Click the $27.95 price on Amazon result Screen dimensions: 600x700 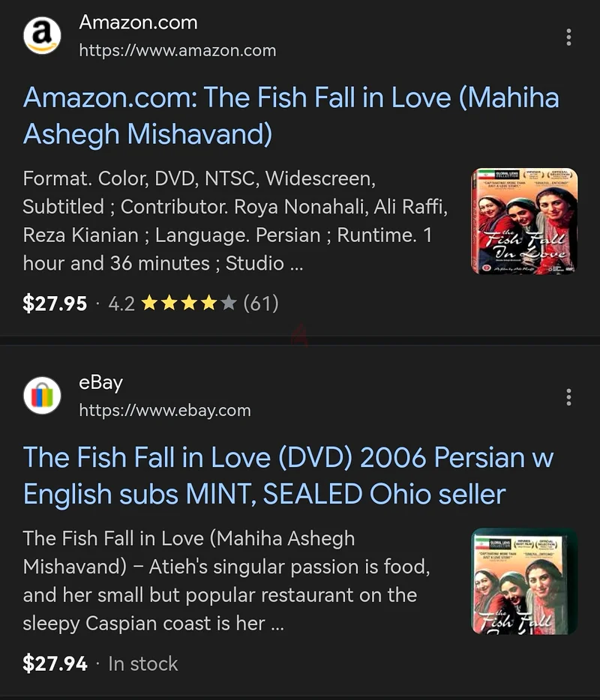coord(55,304)
